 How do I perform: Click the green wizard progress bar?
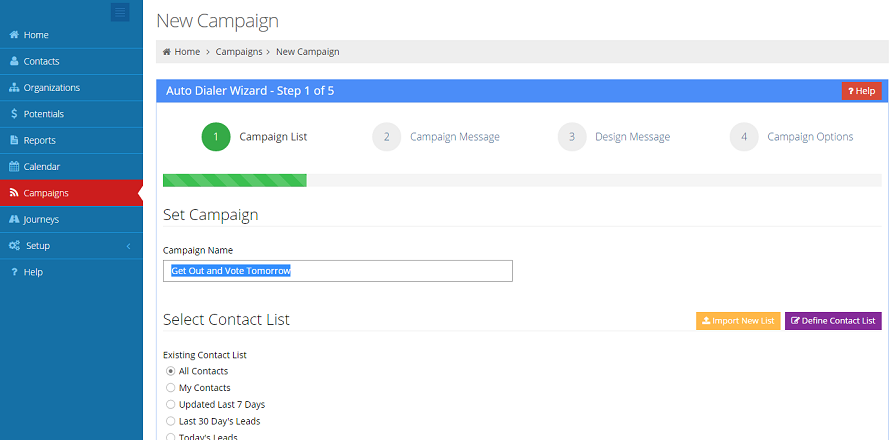pos(235,180)
